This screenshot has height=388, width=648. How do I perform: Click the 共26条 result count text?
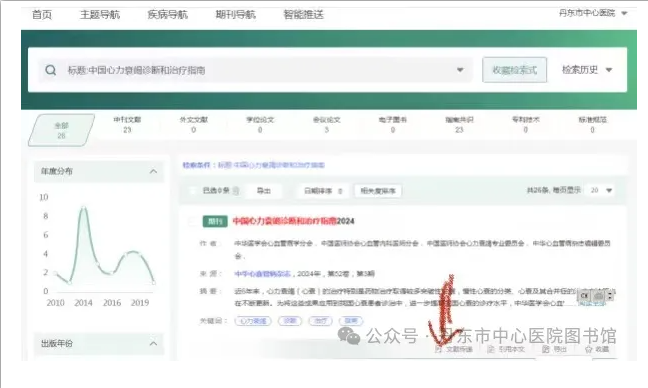coord(538,190)
